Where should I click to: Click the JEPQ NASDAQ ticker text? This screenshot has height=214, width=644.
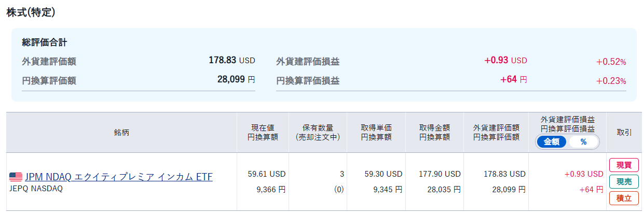point(36,189)
